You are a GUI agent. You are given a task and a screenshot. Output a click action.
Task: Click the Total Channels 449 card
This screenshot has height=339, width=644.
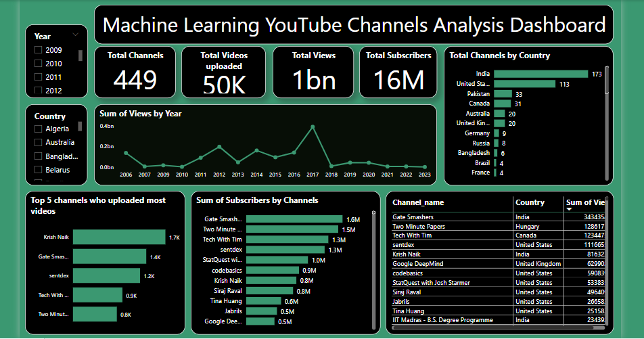pos(135,72)
